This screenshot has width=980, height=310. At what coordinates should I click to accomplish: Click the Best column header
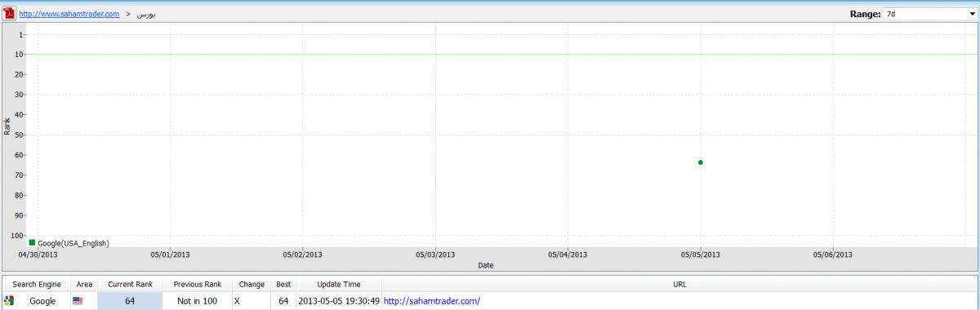coord(283,284)
